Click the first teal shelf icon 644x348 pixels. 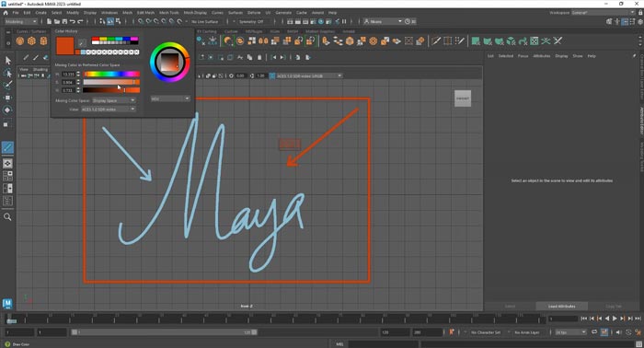pyautogui.click(x=476, y=41)
